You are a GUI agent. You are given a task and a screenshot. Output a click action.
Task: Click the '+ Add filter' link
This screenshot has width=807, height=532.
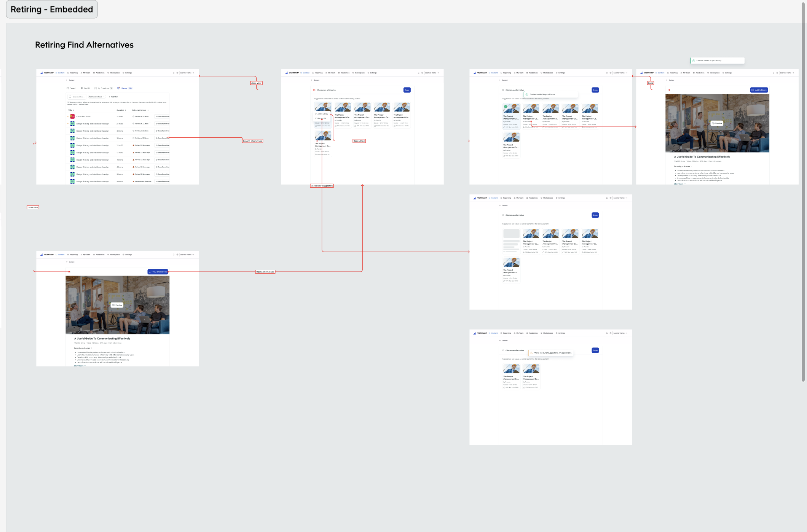pos(113,97)
